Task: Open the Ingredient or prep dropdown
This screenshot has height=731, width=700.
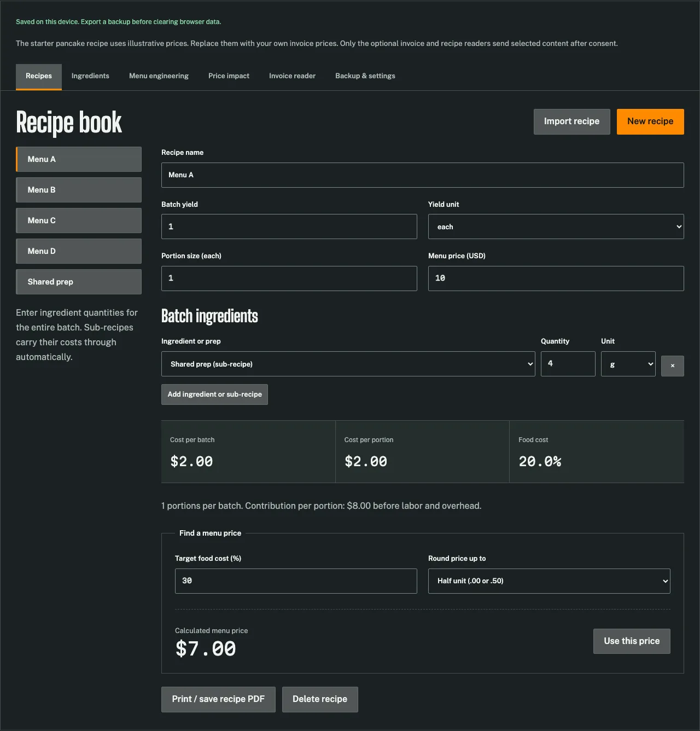Action: (348, 364)
